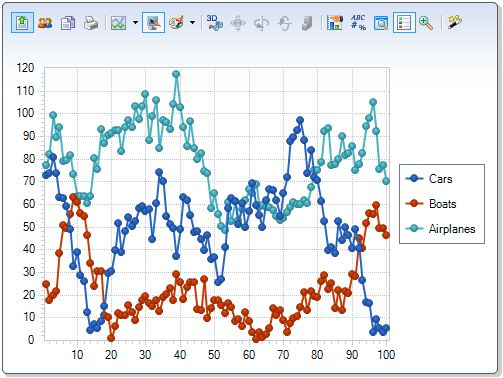Toggle the legend box icon
The height and width of the screenshot is (378, 503).
point(404,23)
